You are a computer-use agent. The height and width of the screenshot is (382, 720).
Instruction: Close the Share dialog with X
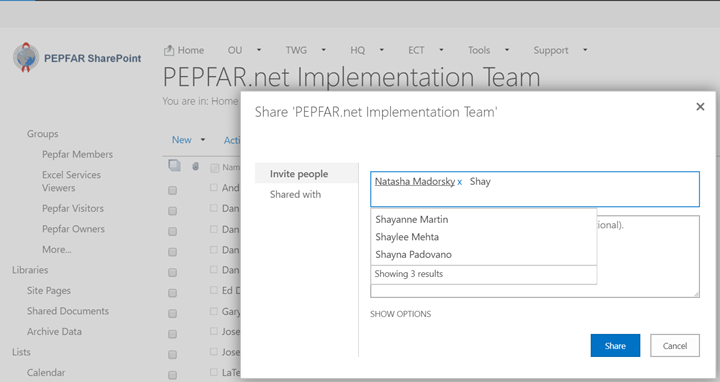(x=700, y=107)
